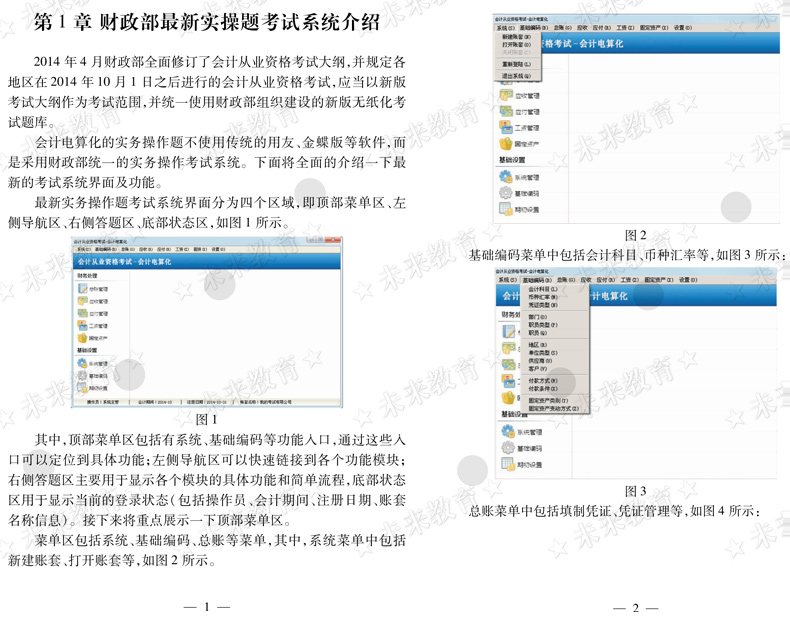This screenshot has height=639, width=790.
Task: Collapse the open 系统 menu in Figure 2
Action: coord(506,28)
